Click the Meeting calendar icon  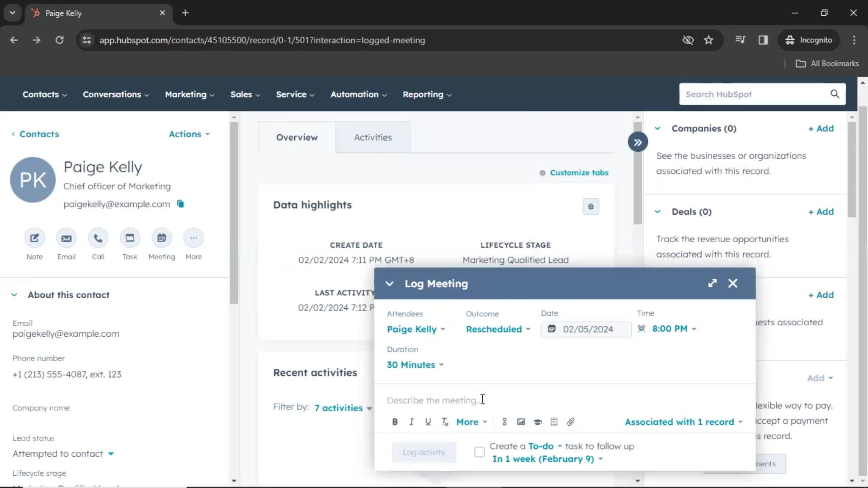point(161,238)
